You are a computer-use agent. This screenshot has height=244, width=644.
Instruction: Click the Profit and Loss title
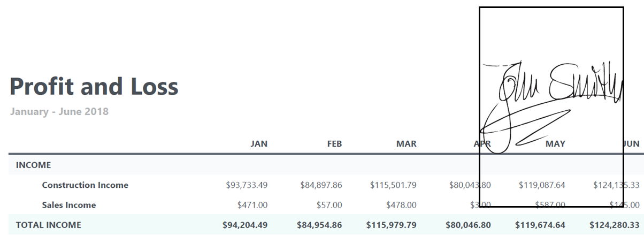pyautogui.click(x=94, y=86)
